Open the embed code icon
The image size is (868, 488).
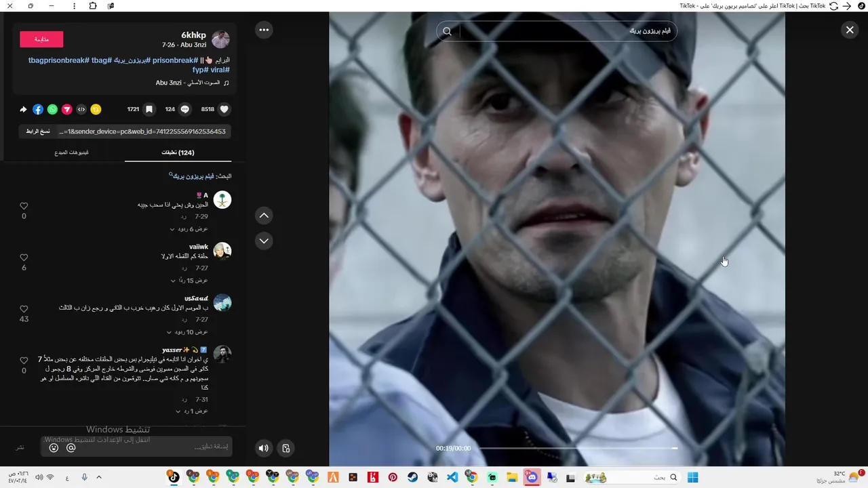81,109
